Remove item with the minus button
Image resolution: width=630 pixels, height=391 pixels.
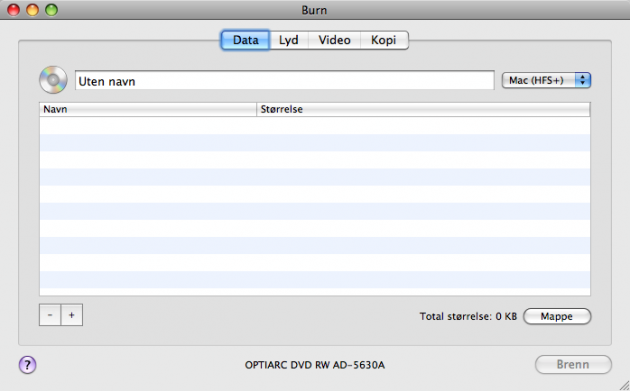50,315
